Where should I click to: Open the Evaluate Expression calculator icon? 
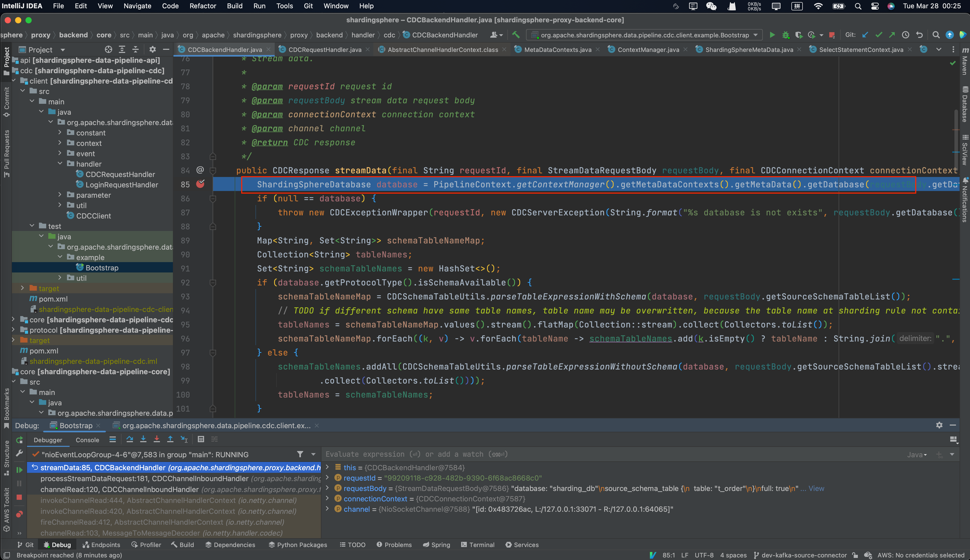pyautogui.click(x=201, y=439)
